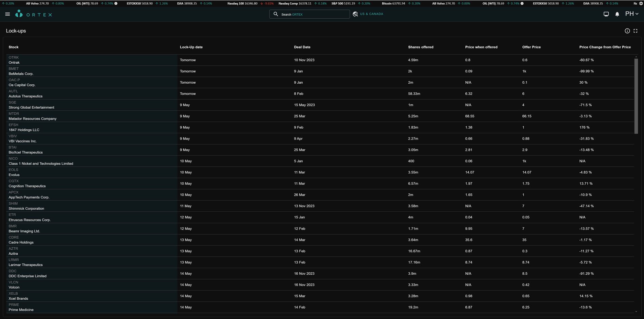Open the PH user account dropdown

[631, 14]
